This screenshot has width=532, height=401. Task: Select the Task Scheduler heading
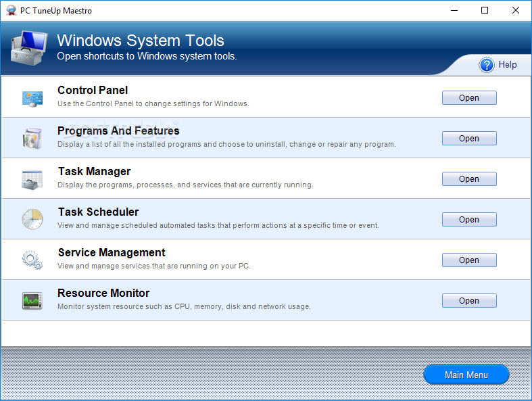pos(99,212)
